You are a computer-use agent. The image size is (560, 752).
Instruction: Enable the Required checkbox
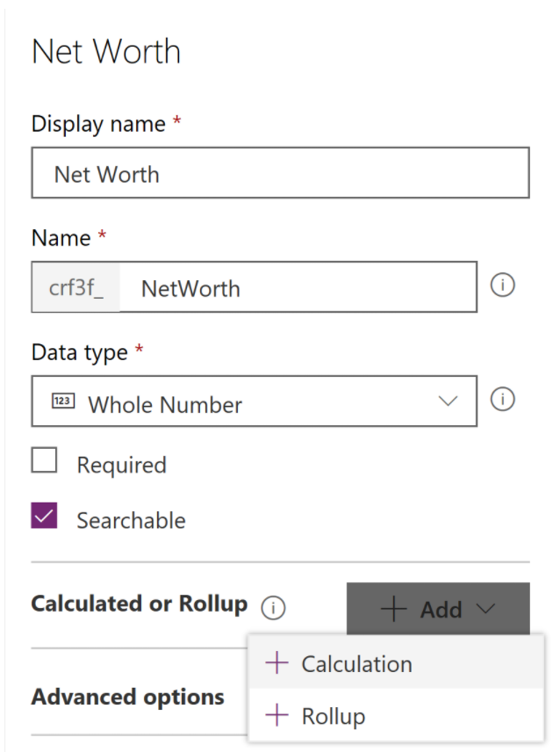click(x=45, y=460)
